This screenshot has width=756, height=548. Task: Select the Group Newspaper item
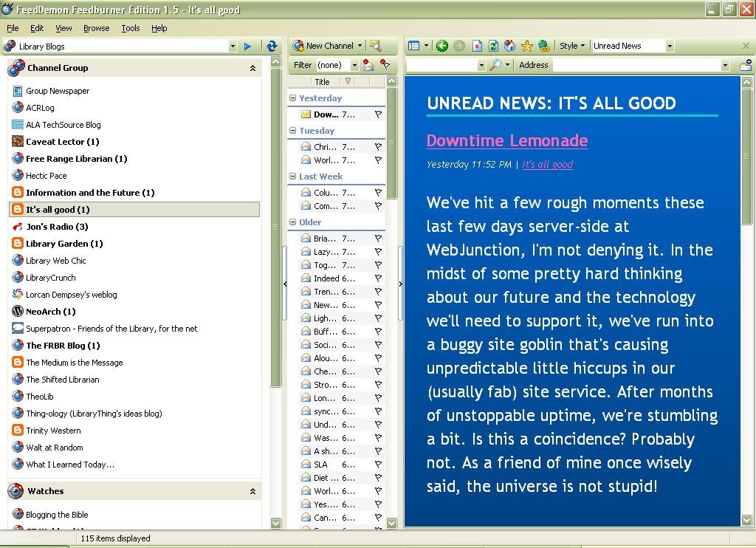(x=58, y=91)
